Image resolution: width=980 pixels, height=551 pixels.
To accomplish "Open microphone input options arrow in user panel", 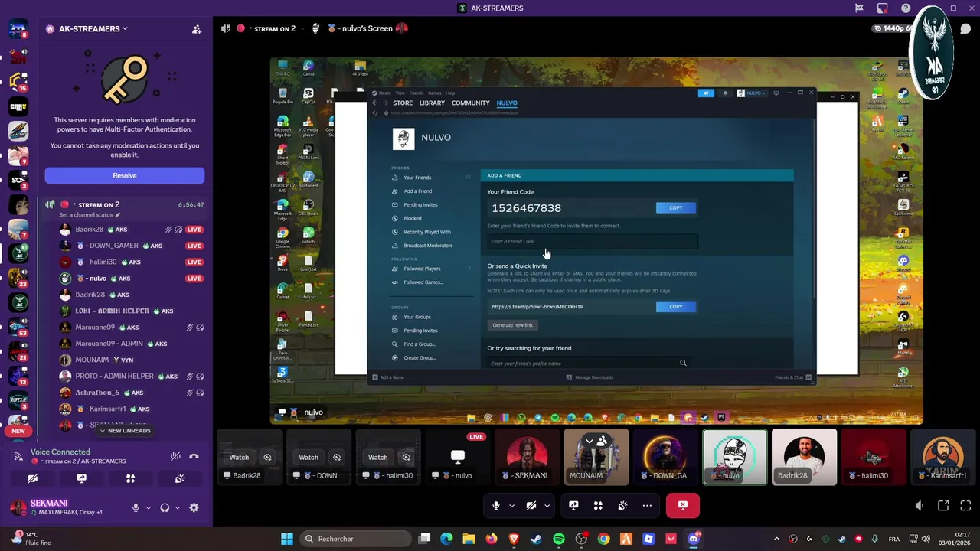I will click(x=148, y=507).
